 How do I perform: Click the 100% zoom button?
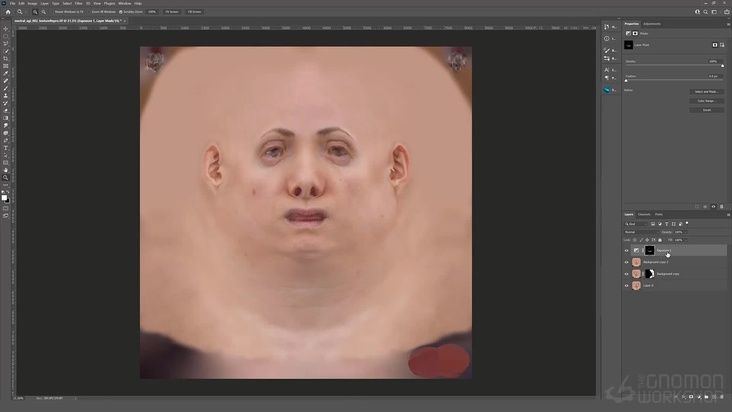pos(152,12)
